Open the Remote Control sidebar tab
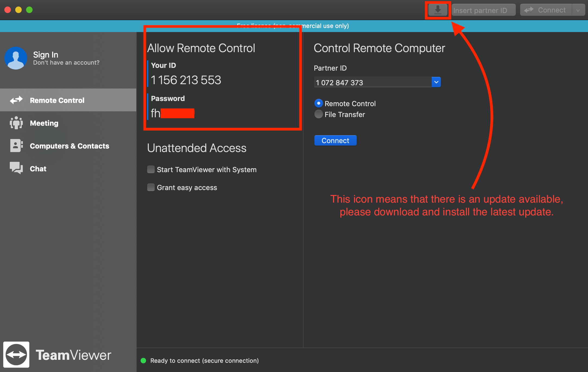The width and height of the screenshot is (588, 372). pyautogui.click(x=68, y=100)
